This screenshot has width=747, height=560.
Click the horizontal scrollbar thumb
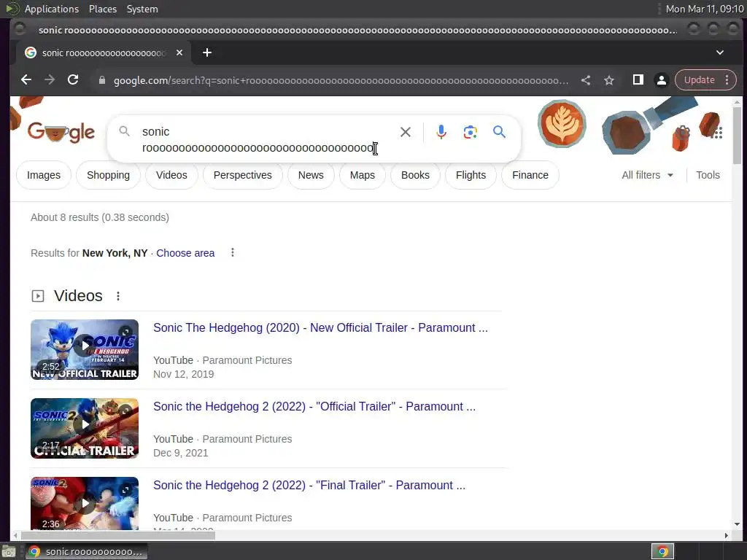(117, 535)
